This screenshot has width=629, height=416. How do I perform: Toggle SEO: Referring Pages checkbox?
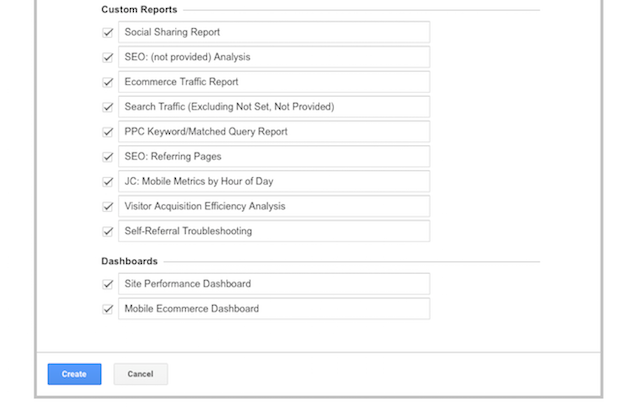pyautogui.click(x=108, y=157)
